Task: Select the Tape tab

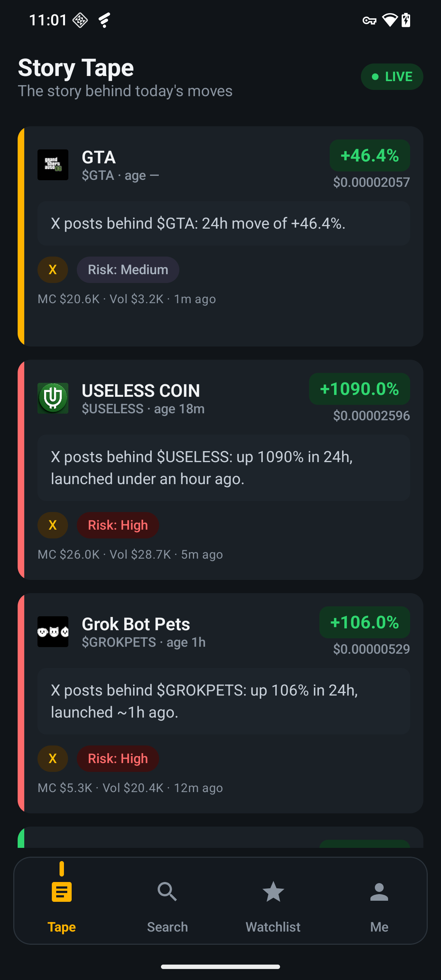Action: coord(62,900)
